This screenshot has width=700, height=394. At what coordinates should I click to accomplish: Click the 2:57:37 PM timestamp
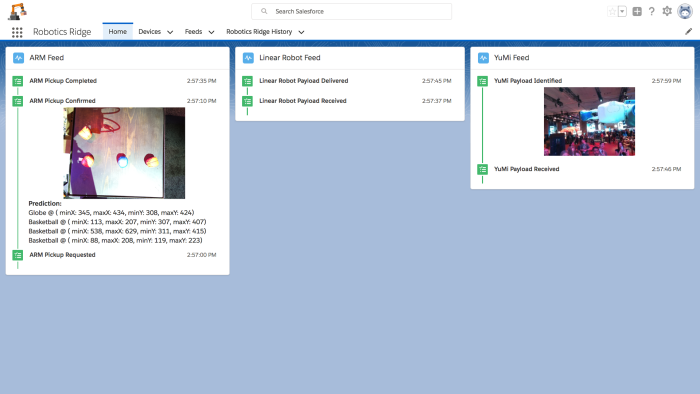(437, 101)
